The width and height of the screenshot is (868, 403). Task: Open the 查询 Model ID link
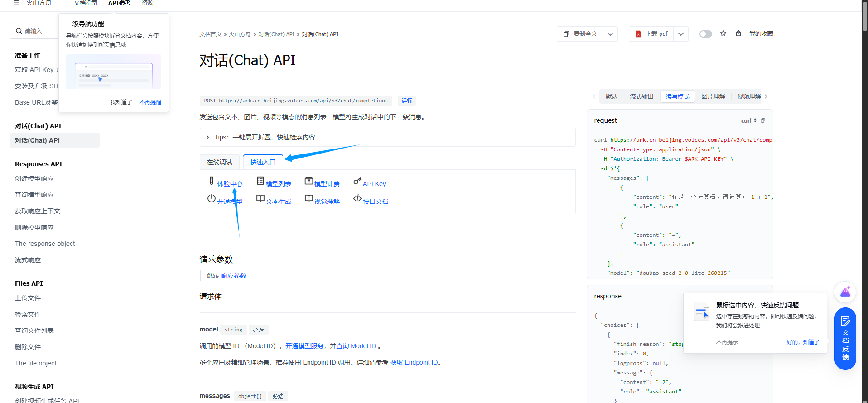tap(356, 346)
